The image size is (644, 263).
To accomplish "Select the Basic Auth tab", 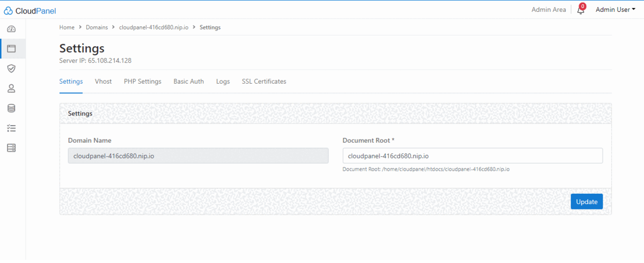I will click(x=188, y=82).
